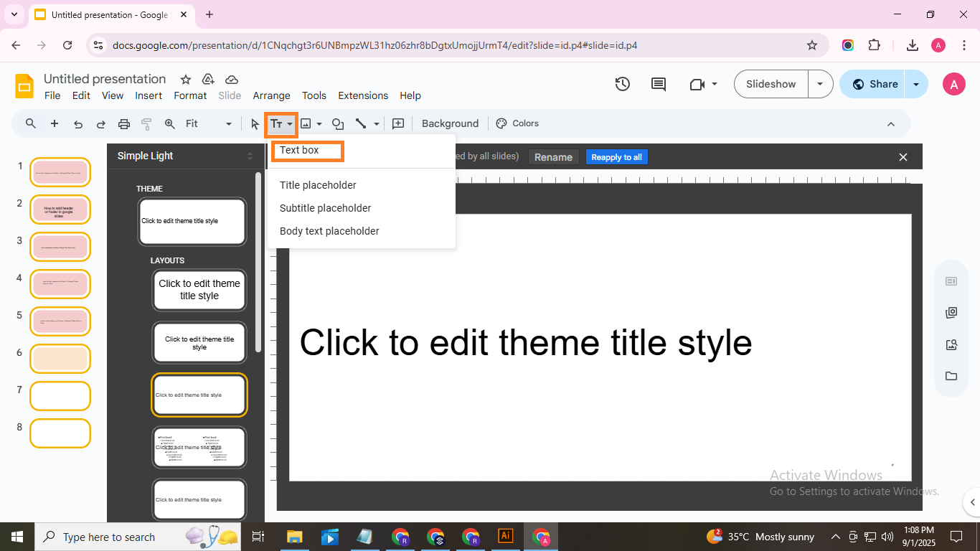Image resolution: width=980 pixels, height=551 pixels.
Task: Click the Shape tool icon
Action: [337, 124]
